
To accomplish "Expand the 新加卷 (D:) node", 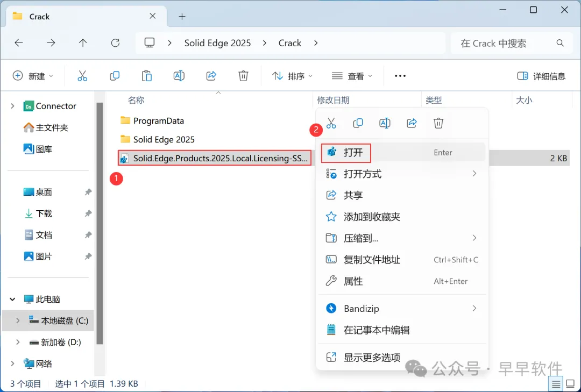I will [x=18, y=342].
